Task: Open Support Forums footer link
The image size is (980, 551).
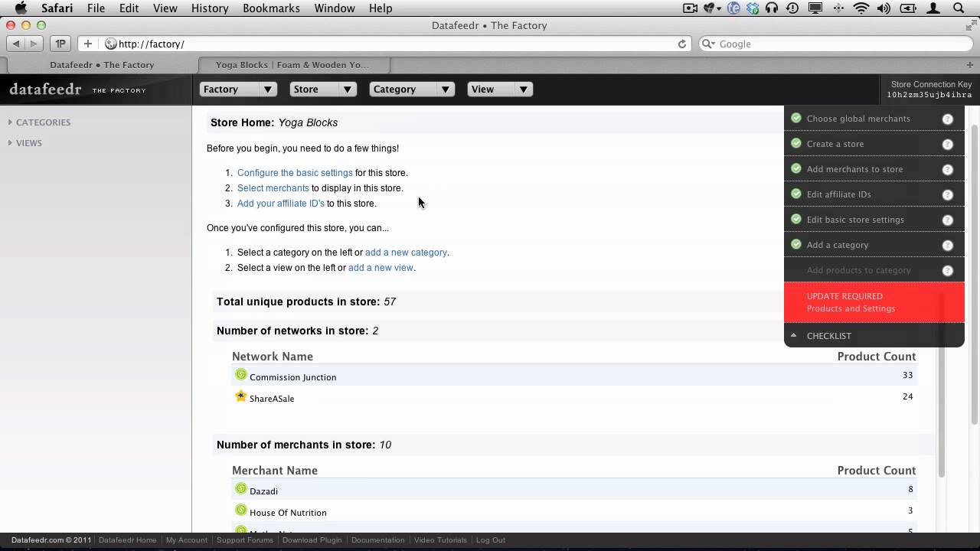Action: click(245, 540)
